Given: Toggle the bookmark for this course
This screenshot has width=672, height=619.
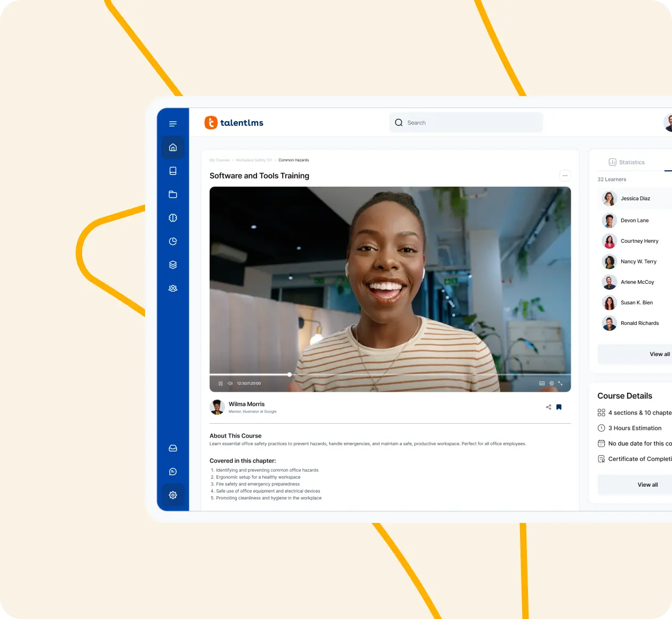Looking at the screenshot, I should coord(559,407).
